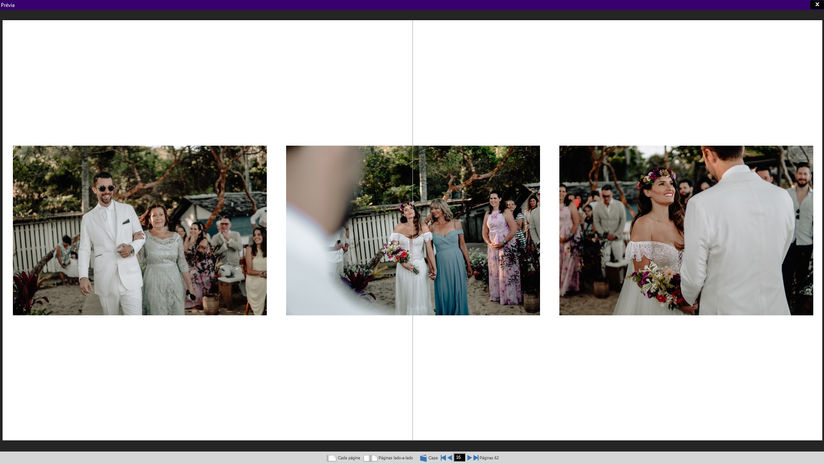
Task: Jump to the first page
Action: click(x=443, y=458)
